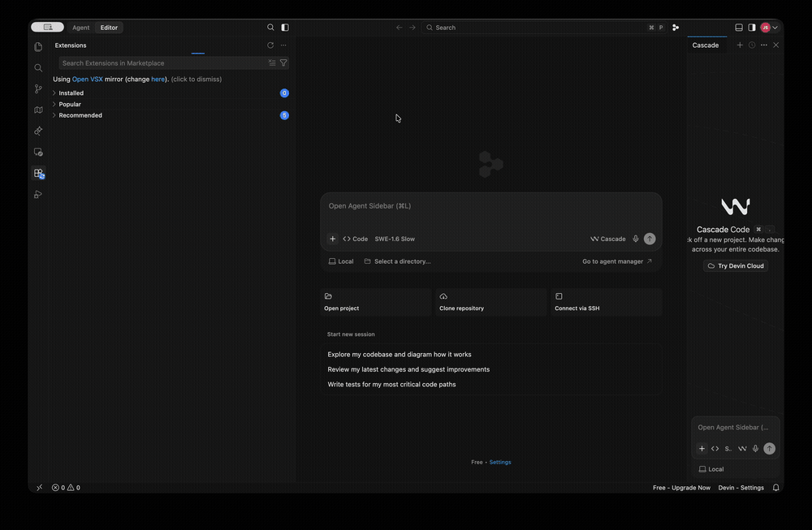Click microphone in center prompt box
The width and height of the screenshot is (812, 530).
click(x=636, y=239)
